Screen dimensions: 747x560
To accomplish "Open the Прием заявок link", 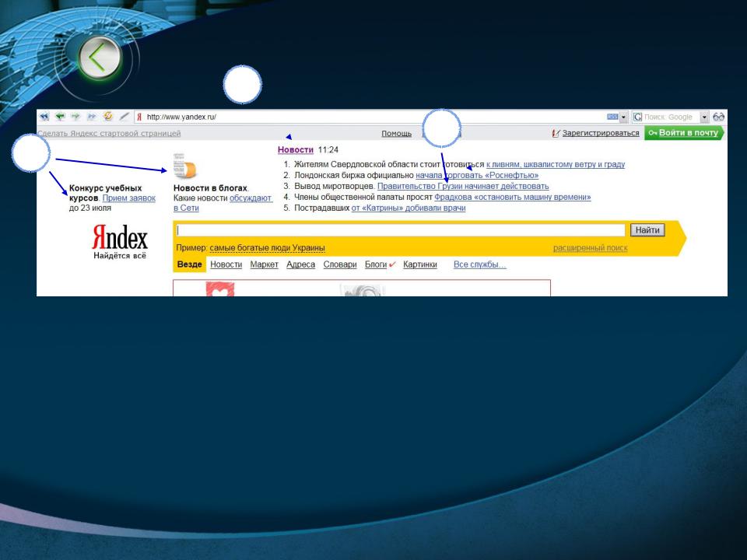I will pos(128,198).
